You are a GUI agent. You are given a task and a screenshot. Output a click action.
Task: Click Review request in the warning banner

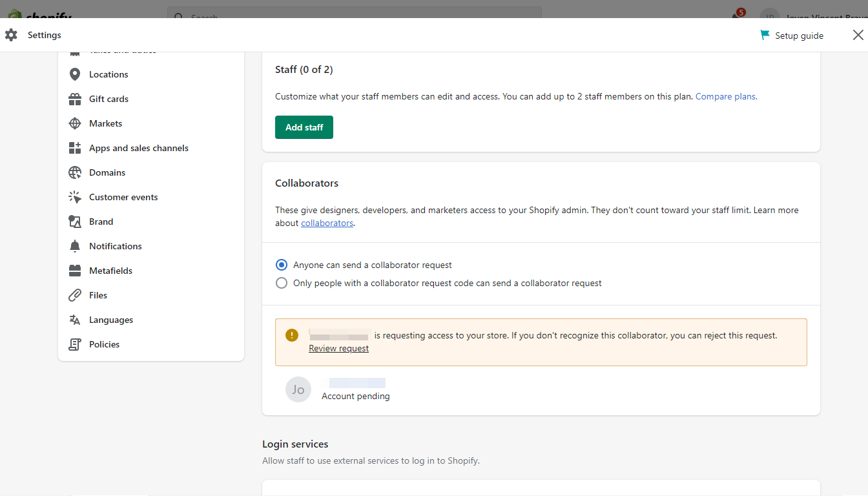coord(338,348)
